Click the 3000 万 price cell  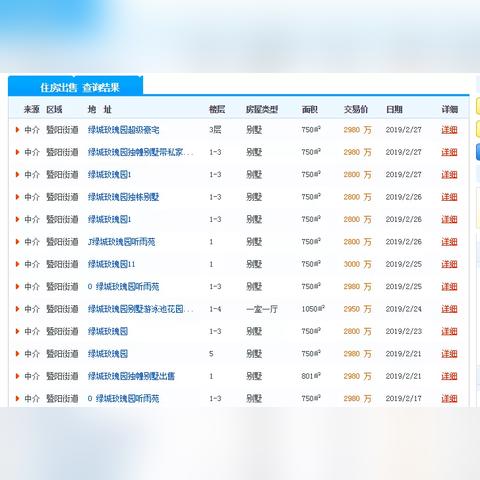click(x=357, y=264)
